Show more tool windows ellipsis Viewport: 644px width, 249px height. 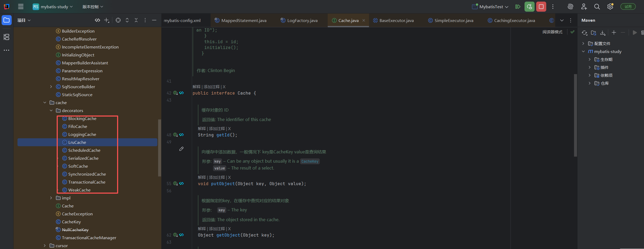click(x=7, y=50)
